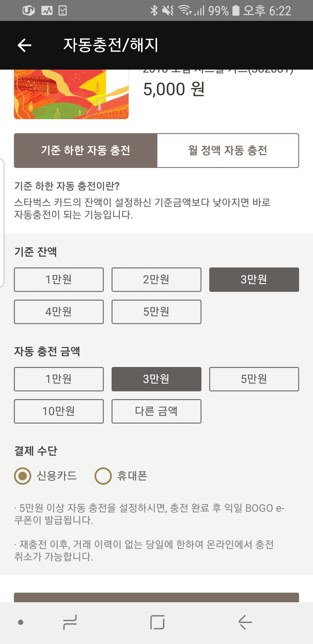Screen dimensions: 313x644
Task: Switch to 기준 하한 자동 충전 tab
Action: [x=86, y=151]
